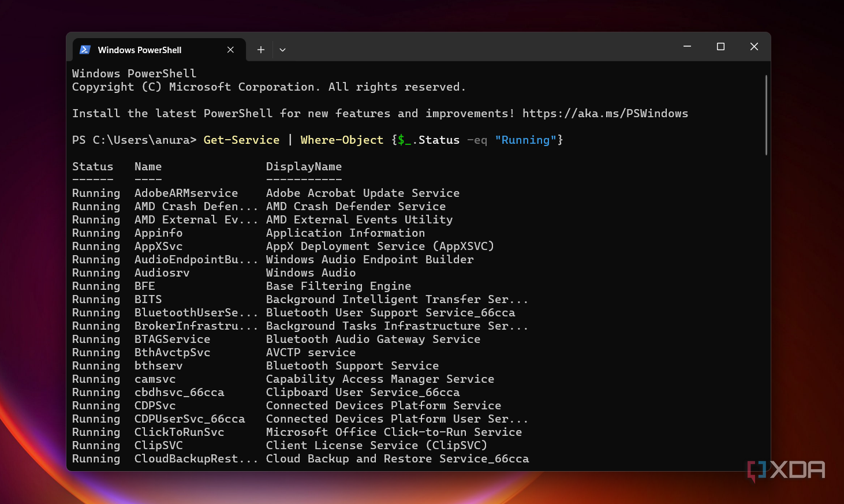Viewport: 844px width, 504px height.
Task: Minimize the terminal window
Action: coord(686,46)
